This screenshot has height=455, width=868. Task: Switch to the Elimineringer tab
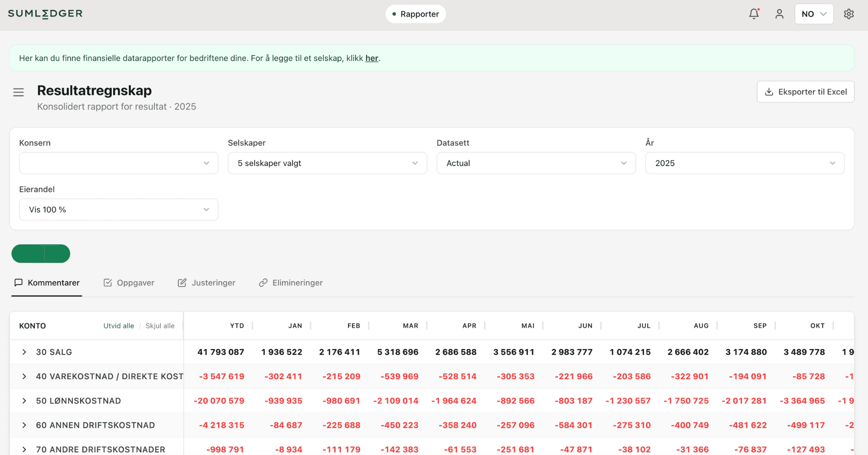[x=297, y=283]
